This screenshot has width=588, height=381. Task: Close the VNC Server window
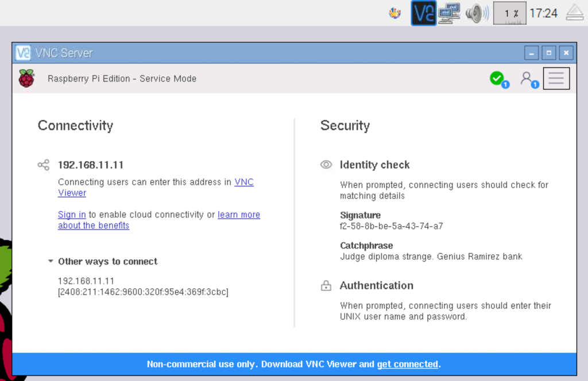[x=566, y=53]
